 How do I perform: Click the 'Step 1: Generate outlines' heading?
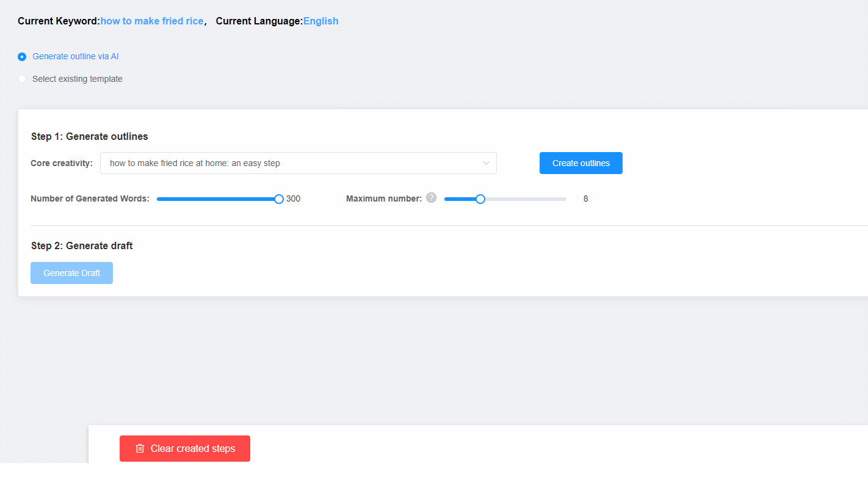(x=90, y=136)
